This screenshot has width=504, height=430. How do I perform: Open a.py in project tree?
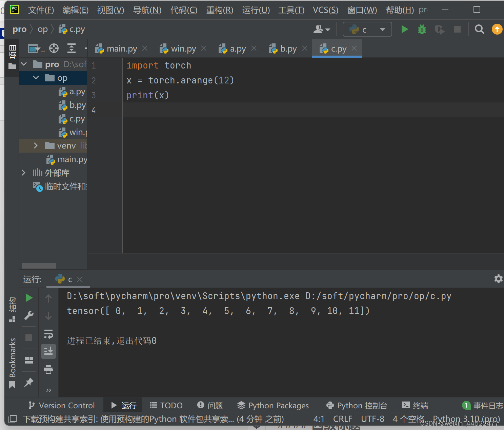point(72,92)
